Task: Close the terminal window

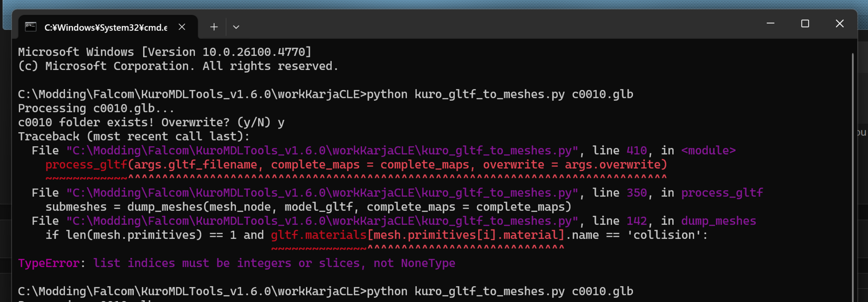Action: coord(840,23)
